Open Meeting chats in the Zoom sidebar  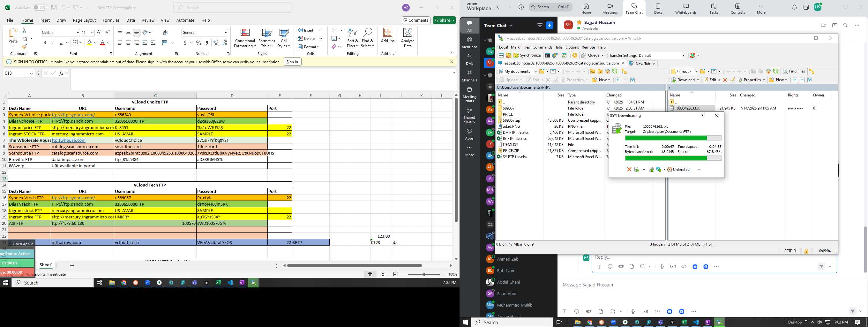(x=469, y=95)
